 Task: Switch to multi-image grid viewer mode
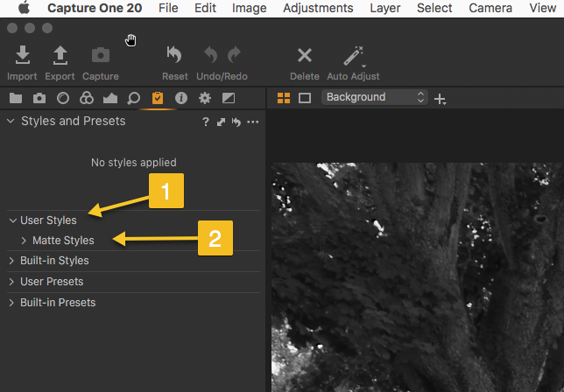coord(284,98)
